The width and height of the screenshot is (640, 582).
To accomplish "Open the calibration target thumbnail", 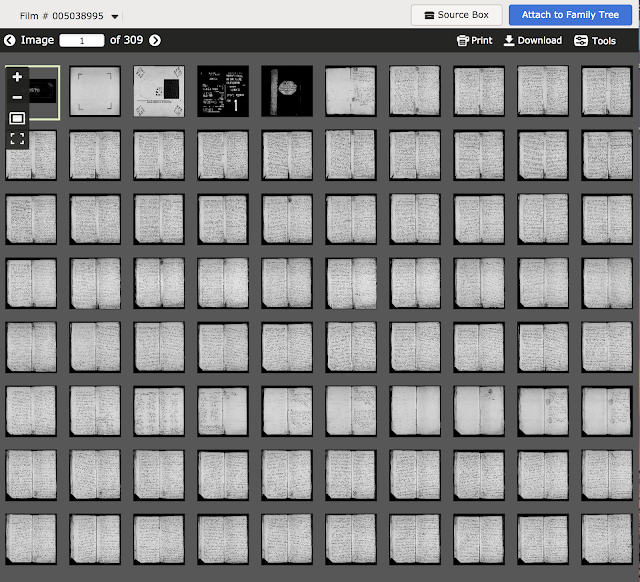I will pyautogui.click(x=159, y=91).
